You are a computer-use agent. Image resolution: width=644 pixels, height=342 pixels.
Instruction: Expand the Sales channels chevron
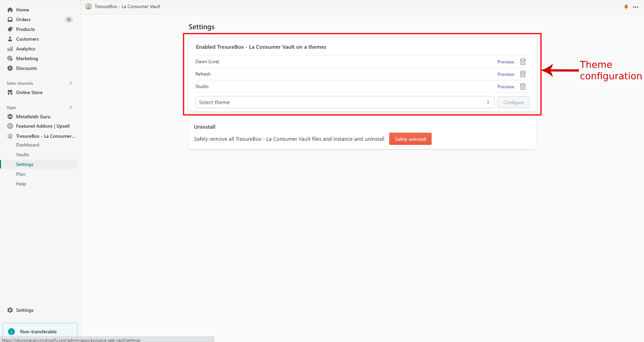point(71,83)
